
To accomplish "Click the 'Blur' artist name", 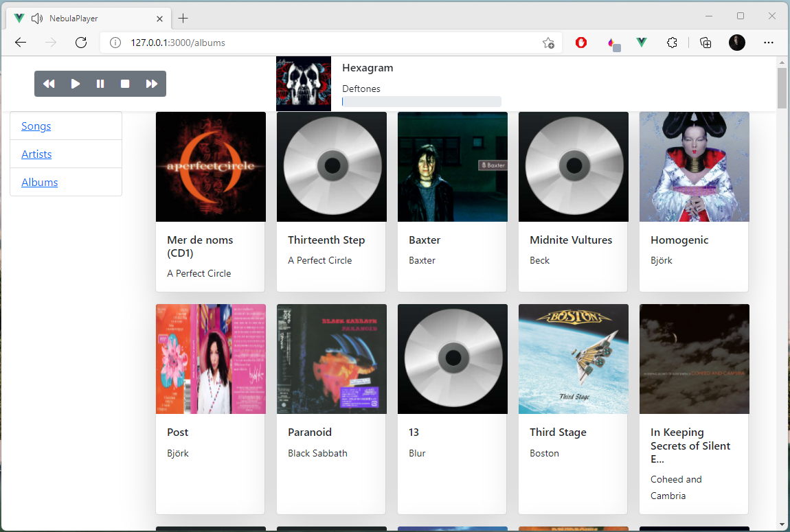I will coord(417,453).
